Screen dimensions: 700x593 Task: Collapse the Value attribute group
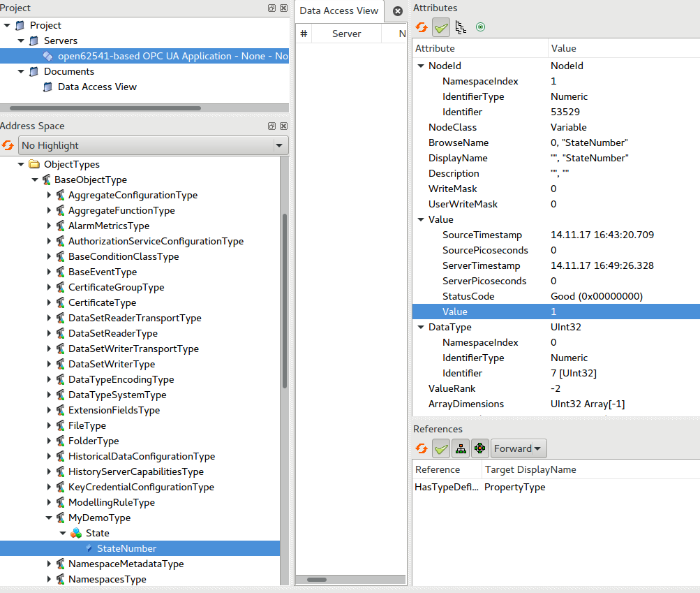420,219
